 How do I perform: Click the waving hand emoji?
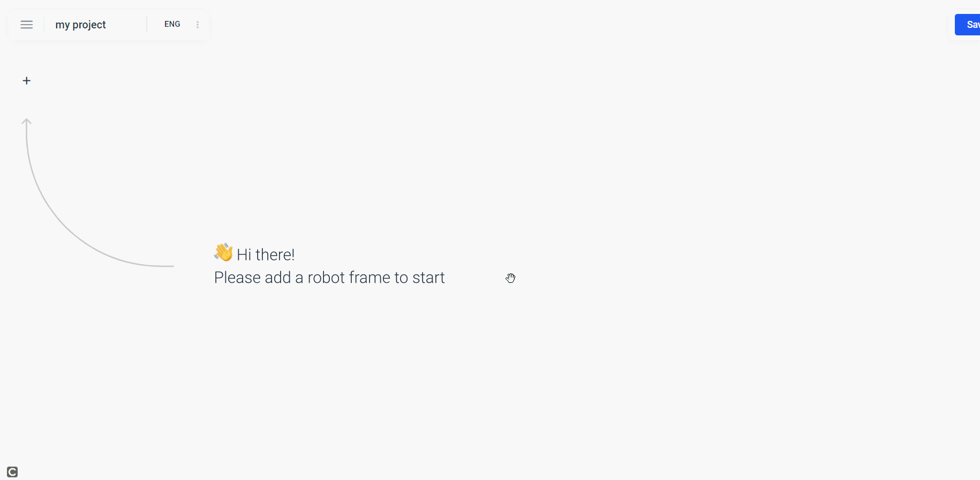pyautogui.click(x=223, y=252)
